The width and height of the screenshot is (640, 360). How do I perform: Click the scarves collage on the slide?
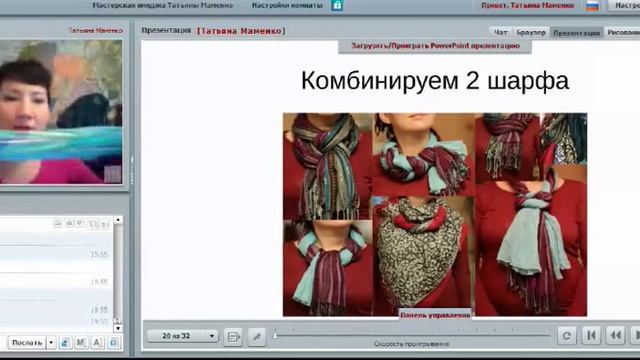coord(435,215)
